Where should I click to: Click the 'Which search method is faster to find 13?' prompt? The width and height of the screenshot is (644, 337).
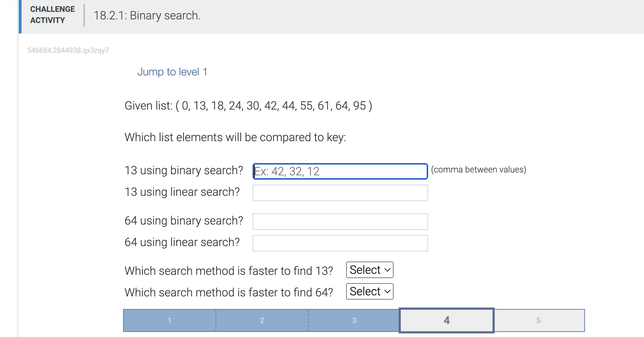tap(228, 271)
